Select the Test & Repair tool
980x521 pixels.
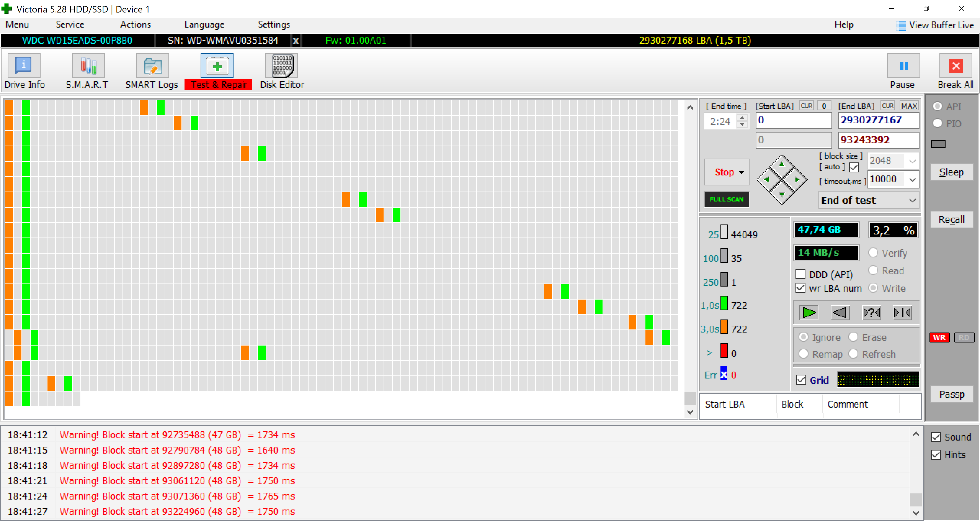218,72
